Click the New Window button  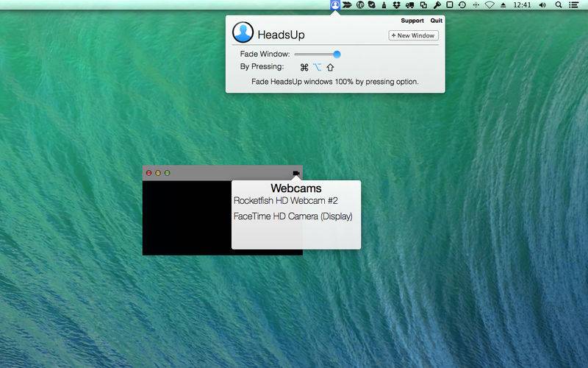point(413,35)
